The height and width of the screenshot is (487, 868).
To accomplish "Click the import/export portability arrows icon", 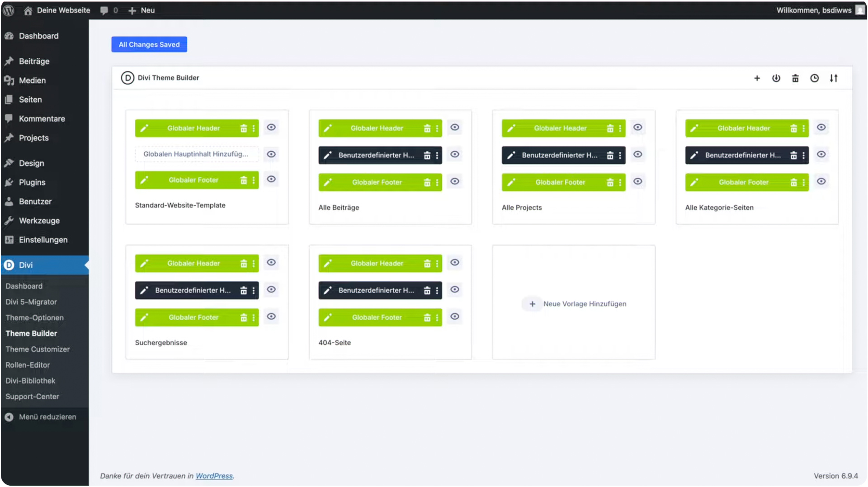I will click(833, 78).
